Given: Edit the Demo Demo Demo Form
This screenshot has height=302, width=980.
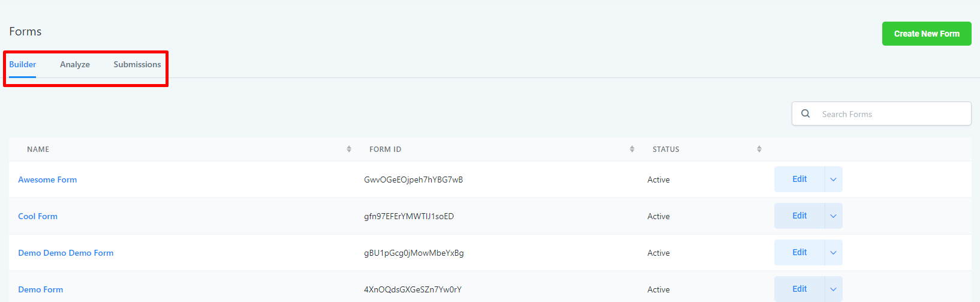Looking at the screenshot, I should (x=799, y=253).
